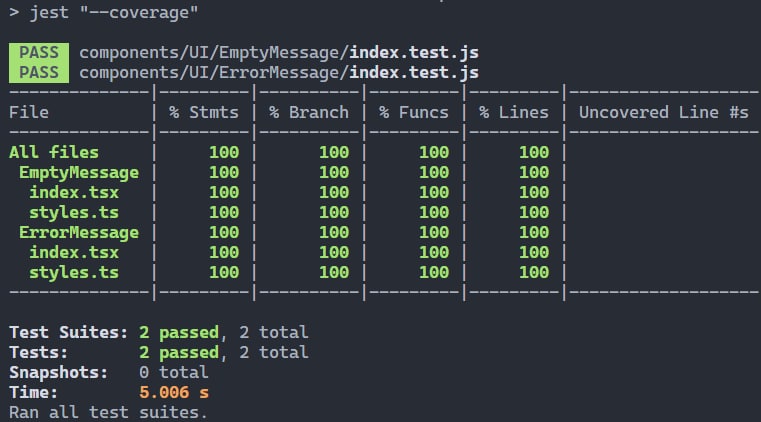The width and height of the screenshot is (761, 422).
Task: Click "Ran all test suites." message
Action: pyautogui.click(x=108, y=413)
